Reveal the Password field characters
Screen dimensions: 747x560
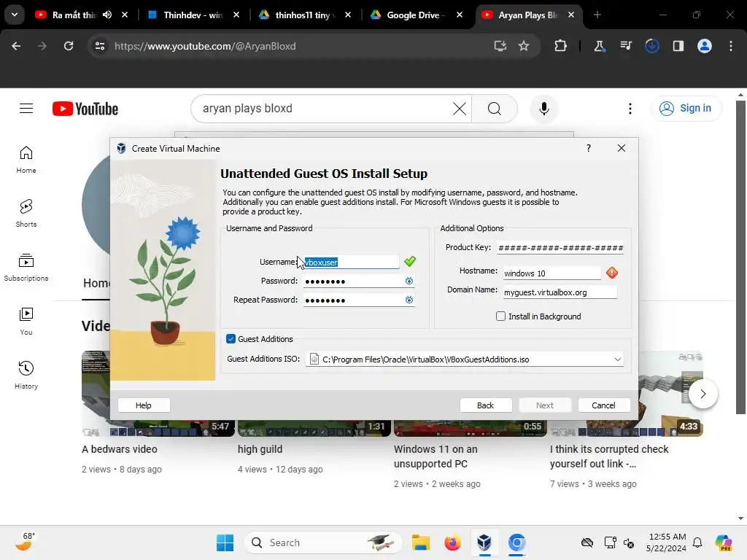tap(409, 281)
